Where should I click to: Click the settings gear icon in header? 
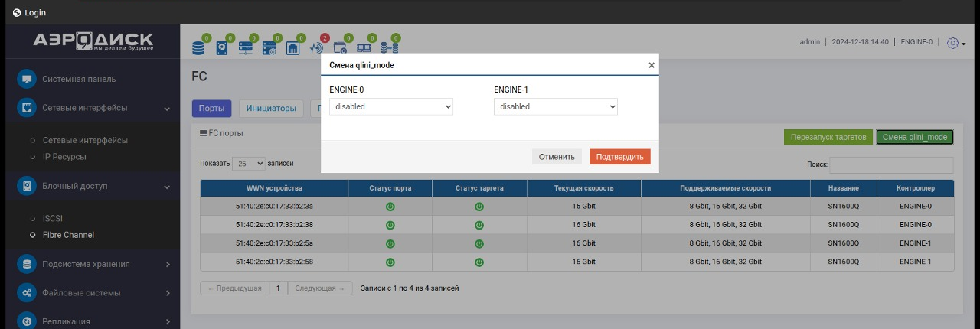pyautogui.click(x=952, y=43)
